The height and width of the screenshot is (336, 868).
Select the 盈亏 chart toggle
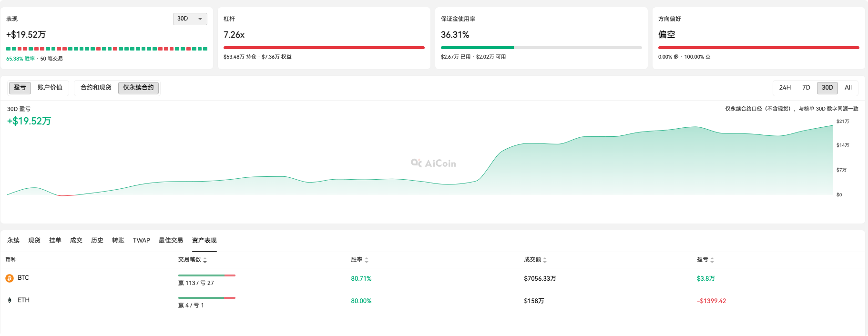tap(20, 88)
